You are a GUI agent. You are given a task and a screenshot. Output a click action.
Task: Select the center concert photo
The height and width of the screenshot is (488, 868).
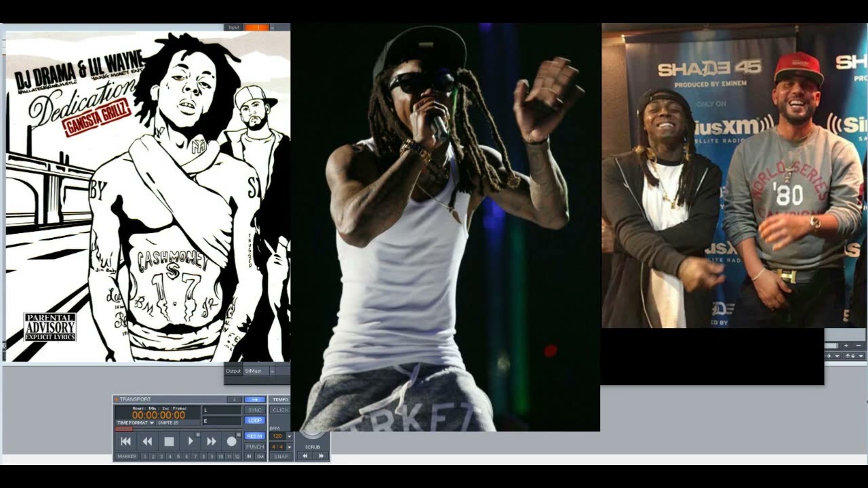click(x=446, y=227)
